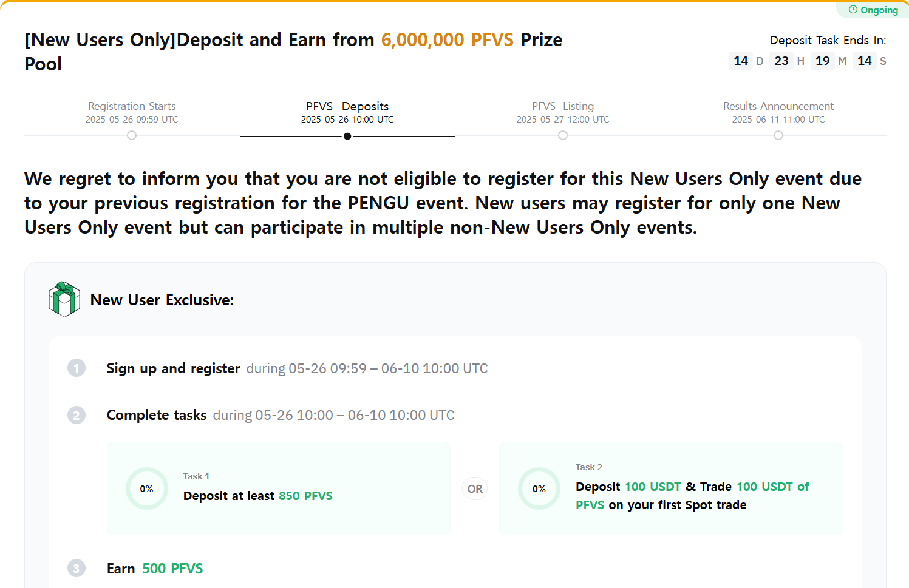
Task: Click the 'Task 2' label
Action: (x=589, y=467)
